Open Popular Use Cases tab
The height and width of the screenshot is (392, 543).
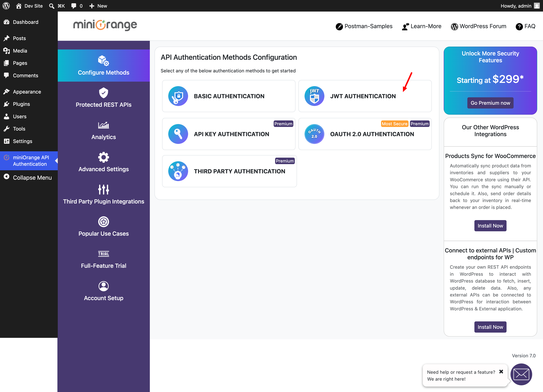point(104,227)
